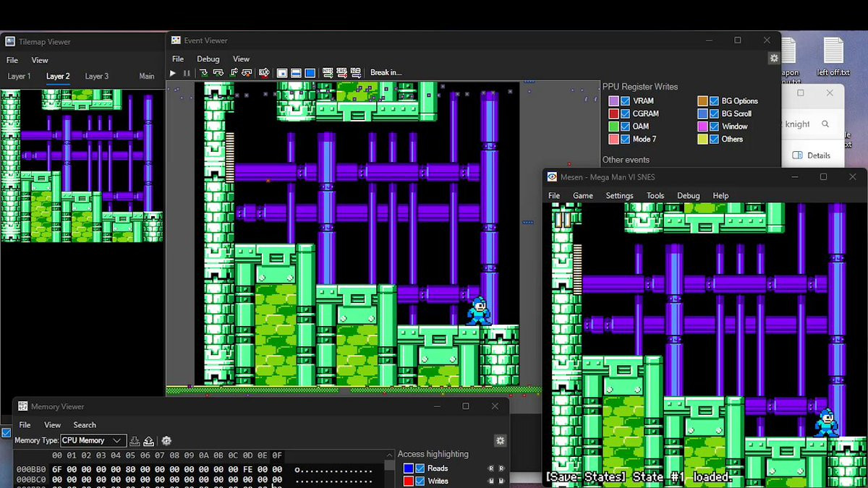Click the Step Into icon in Event Viewer
This screenshot has width=868, height=488.
click(204, 73)
